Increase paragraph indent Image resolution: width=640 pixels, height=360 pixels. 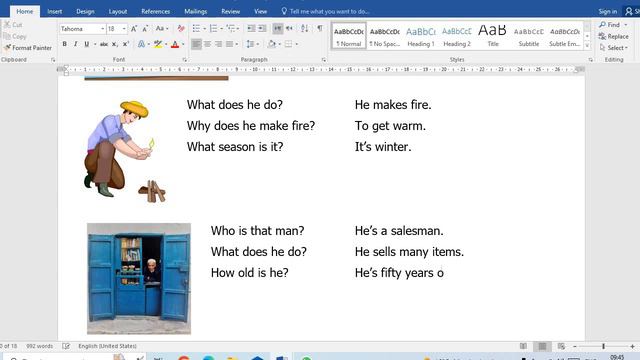point(262,28)
